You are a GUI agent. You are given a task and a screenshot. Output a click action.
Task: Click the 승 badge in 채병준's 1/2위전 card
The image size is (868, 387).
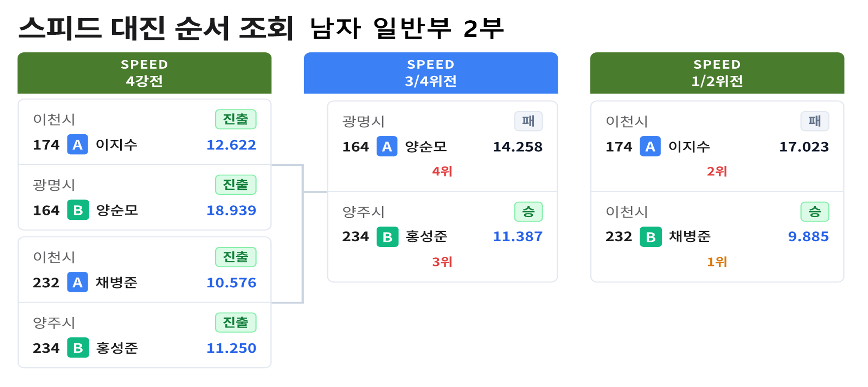814,212
